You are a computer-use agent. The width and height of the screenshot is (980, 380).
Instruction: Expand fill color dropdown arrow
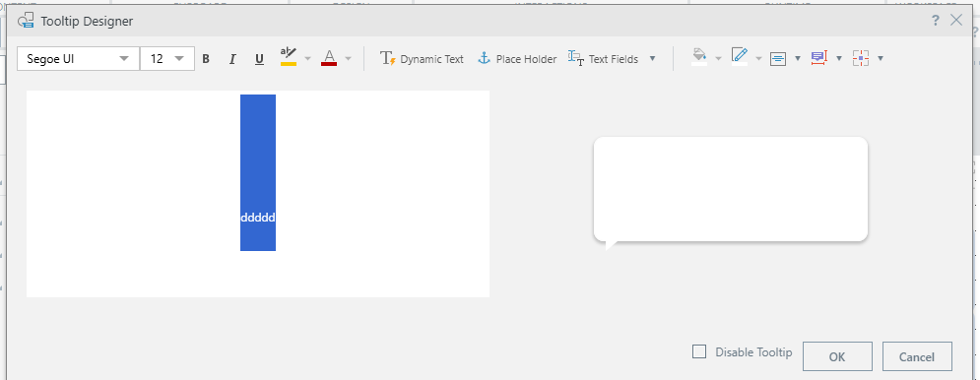(718, 59)
